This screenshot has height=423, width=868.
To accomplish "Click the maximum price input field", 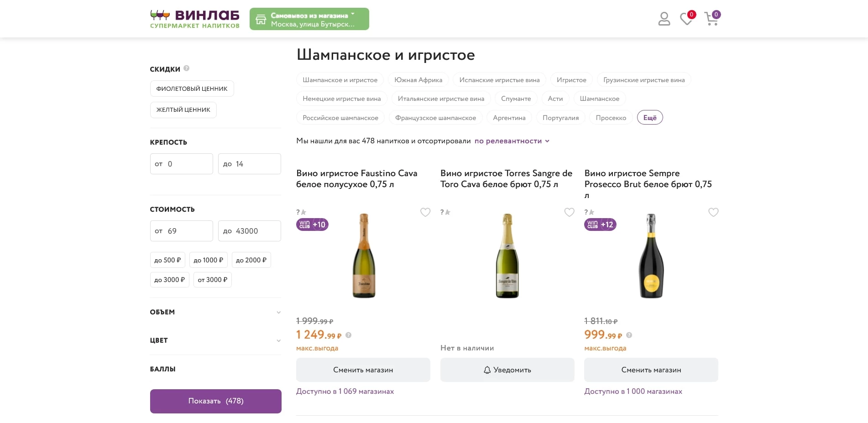I will pyautogui.click(x=249, y=231).
